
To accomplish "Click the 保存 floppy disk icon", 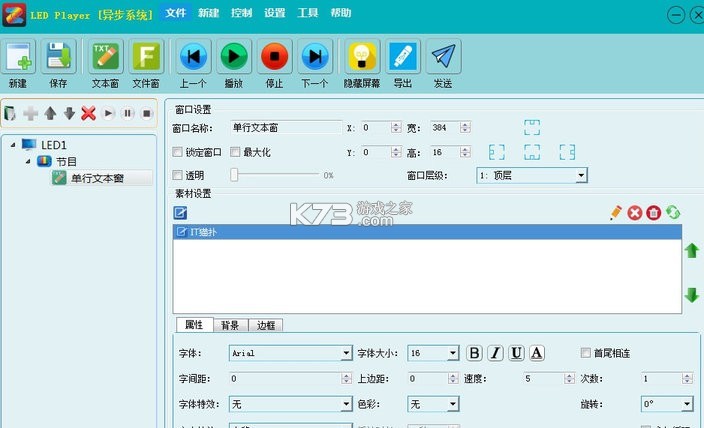I will tap(58, 56).
